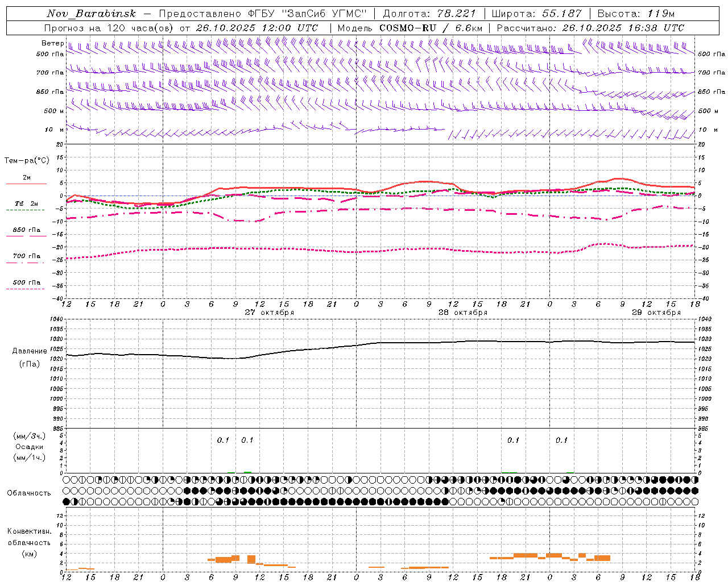Screen dimensions: 728x582
Task: Click the station name Nov_Barabinsk
Action: pyautogui.click(x=92, y=14)
